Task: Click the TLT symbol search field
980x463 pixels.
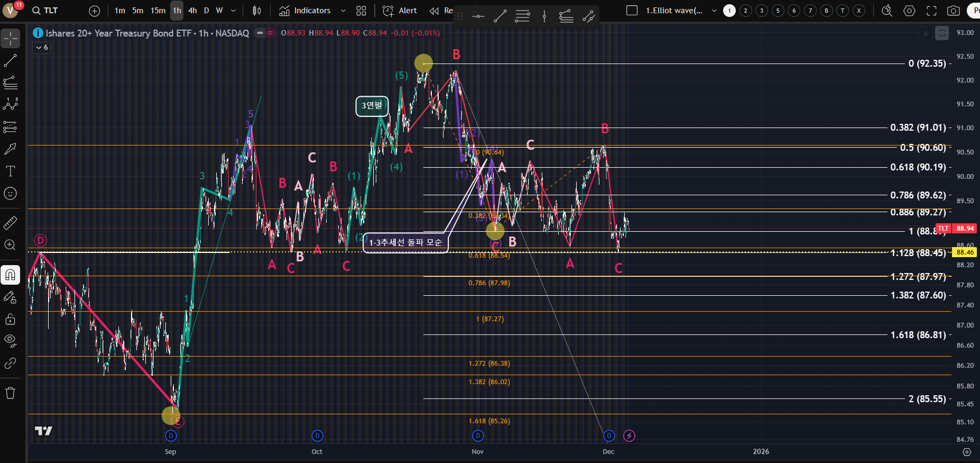Action: tap(45, 11)
